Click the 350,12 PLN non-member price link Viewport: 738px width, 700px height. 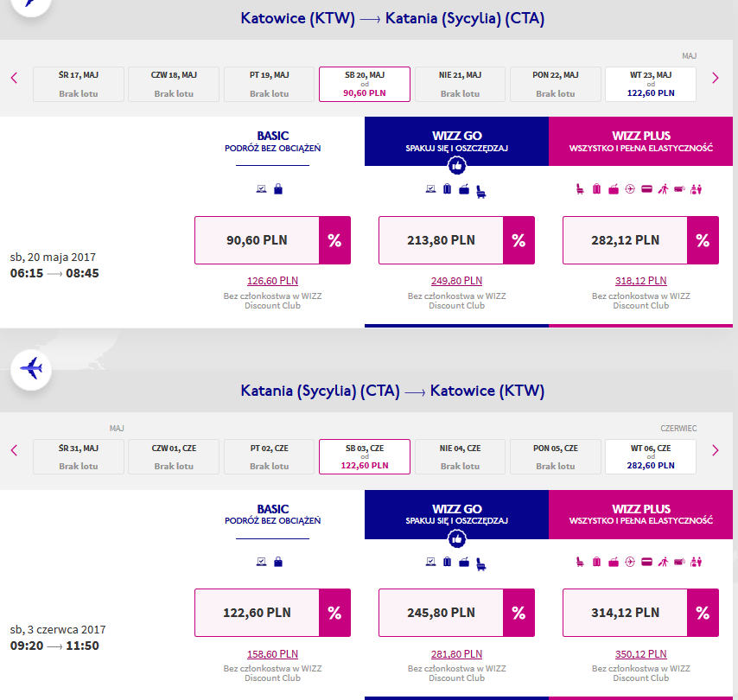(640, 654)
